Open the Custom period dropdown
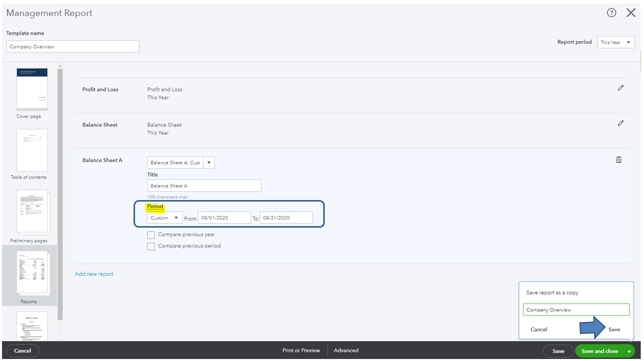 click(165, 218)
